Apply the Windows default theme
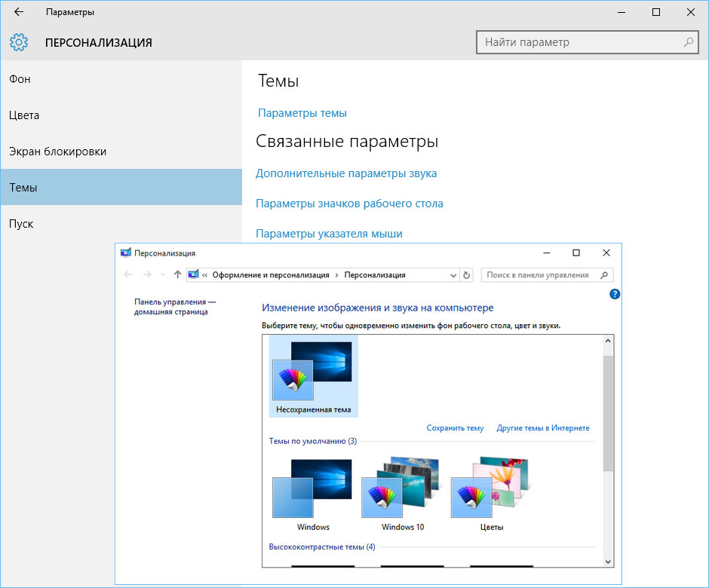The width and height of the screenshot is (709, 588). coord(313,495)
